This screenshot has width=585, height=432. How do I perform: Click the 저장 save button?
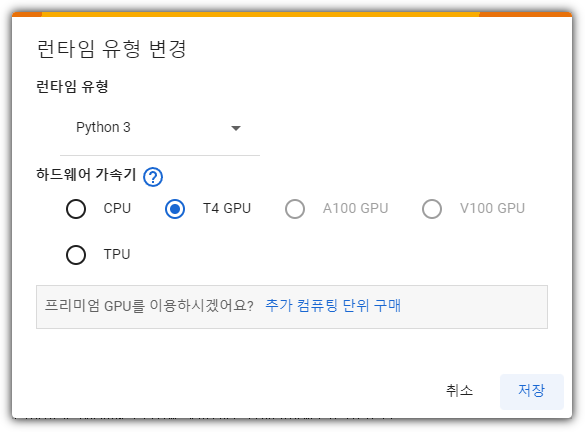point(532,391)
